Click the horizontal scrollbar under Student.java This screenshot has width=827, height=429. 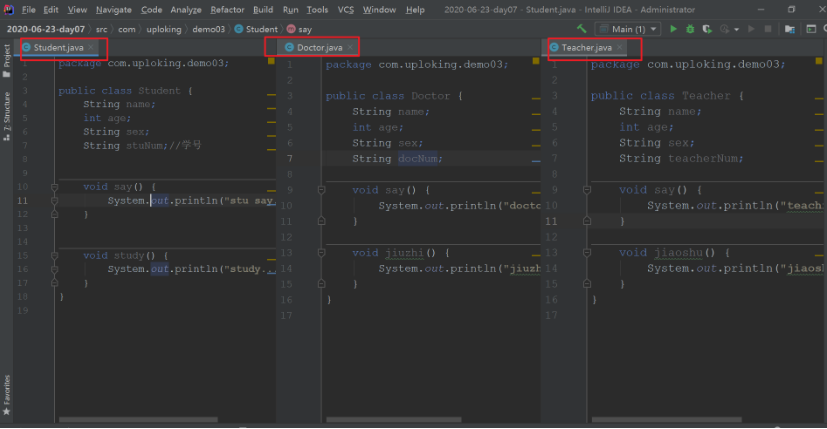point(138,420)
